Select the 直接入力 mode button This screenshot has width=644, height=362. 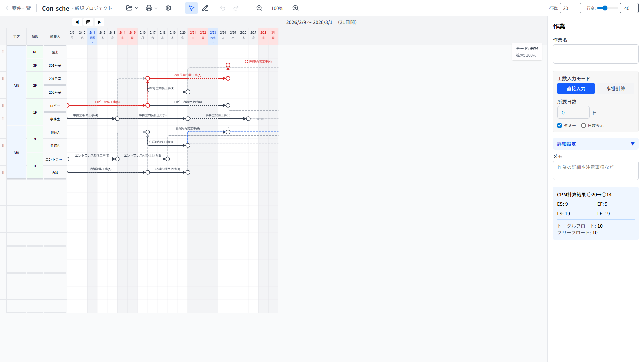click(576, 89)
